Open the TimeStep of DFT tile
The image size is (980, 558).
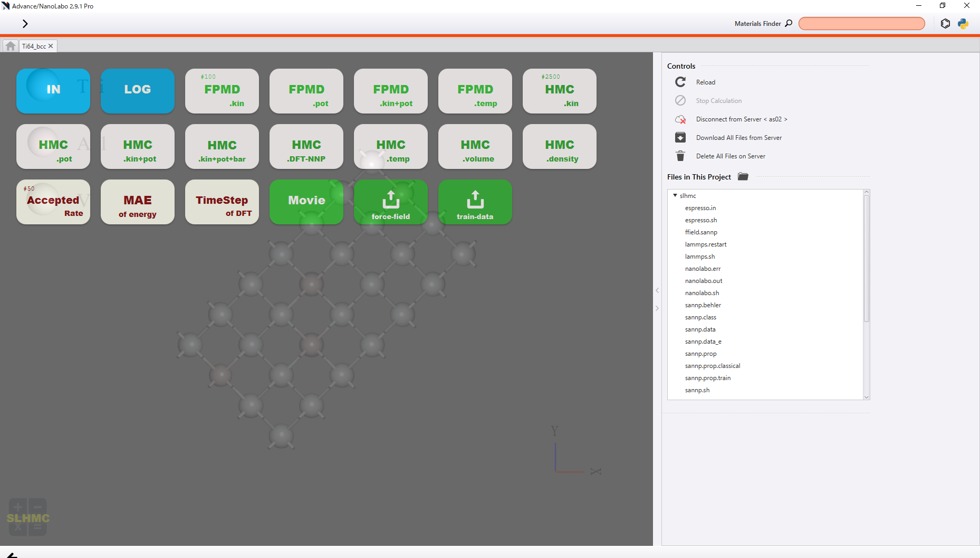pos(222,202)
